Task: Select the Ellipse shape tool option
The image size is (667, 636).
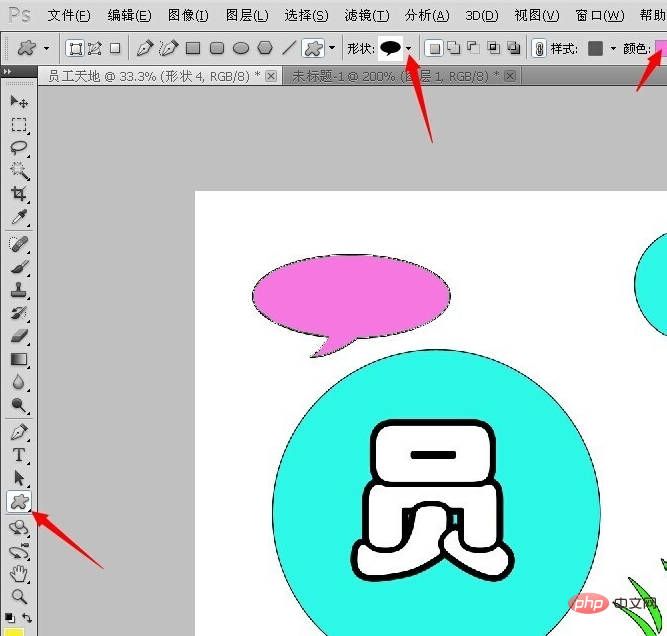Action: (241, 48)
